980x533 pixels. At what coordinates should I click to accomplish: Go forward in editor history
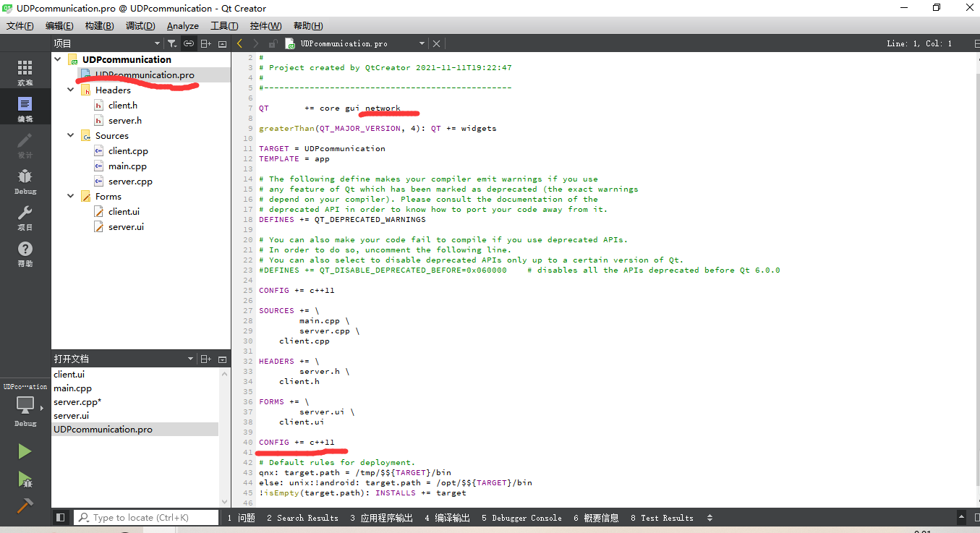[x=255, y=43]
